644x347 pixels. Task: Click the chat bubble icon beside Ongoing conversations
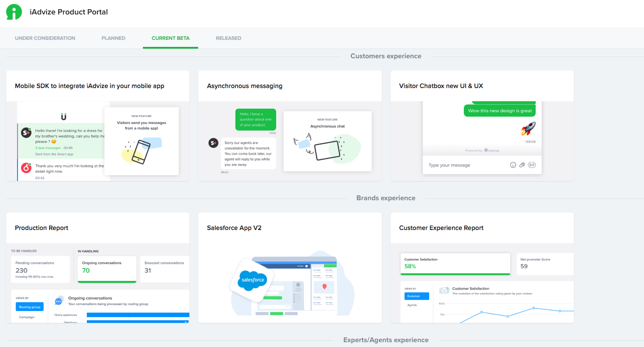(x=58, y=301)
